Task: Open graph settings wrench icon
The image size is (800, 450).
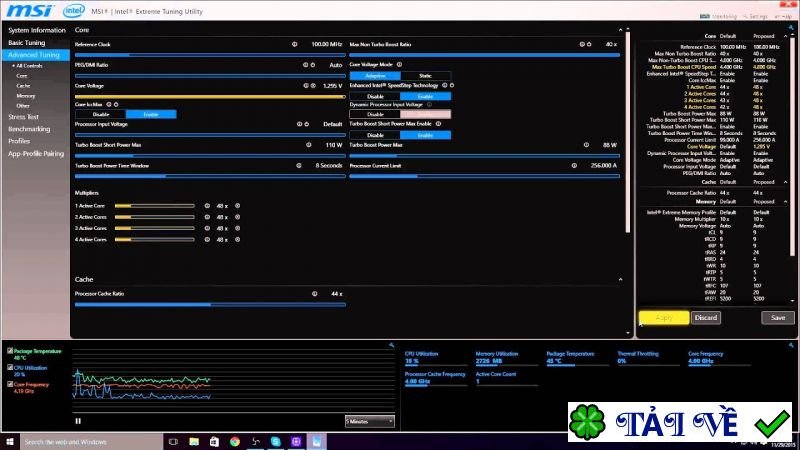Action: [x=391, y=345]
